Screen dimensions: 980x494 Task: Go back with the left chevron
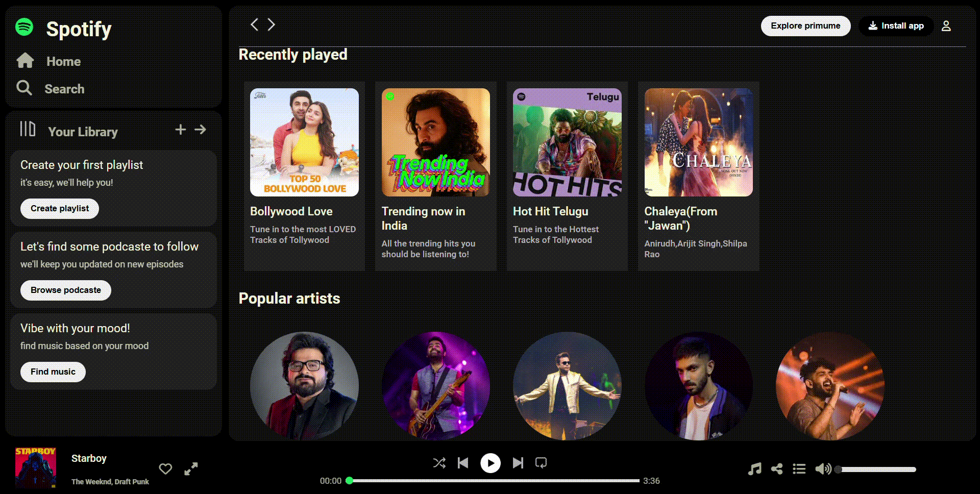[x=254, y=24]
